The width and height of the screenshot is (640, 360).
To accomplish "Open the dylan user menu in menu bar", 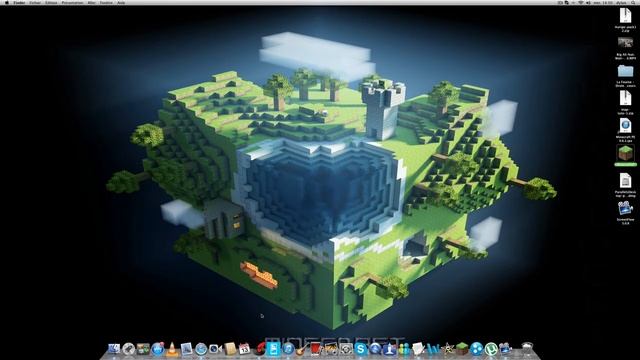I will pos(621,2).
